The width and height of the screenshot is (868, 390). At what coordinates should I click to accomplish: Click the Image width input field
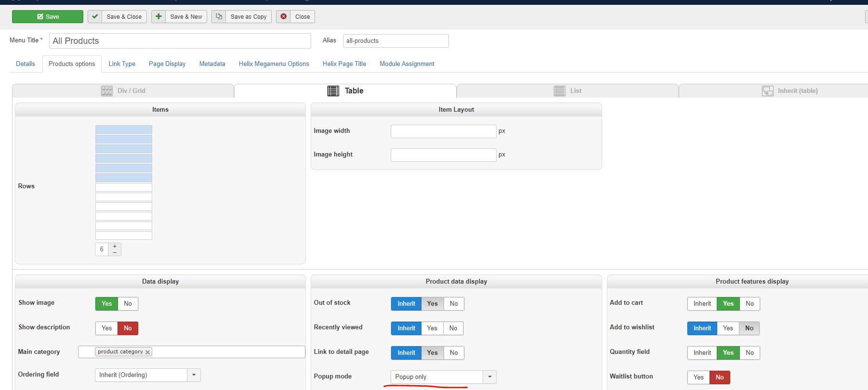pyautogui.click(x=443, y=131)
